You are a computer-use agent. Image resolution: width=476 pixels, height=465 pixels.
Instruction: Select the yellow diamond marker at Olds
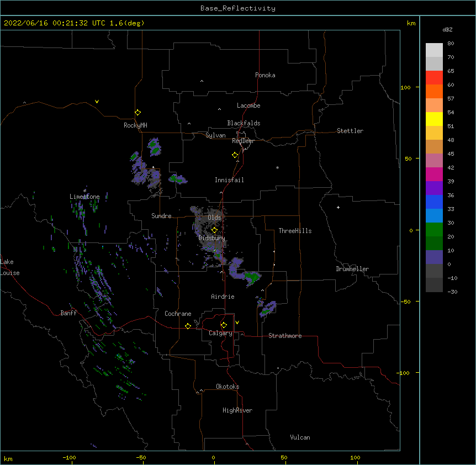[214, 230]
